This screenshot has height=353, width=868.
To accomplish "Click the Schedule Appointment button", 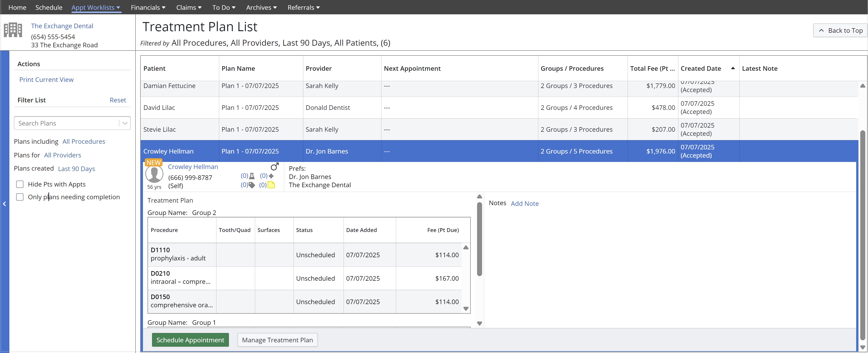I will (x=190, y=340).
